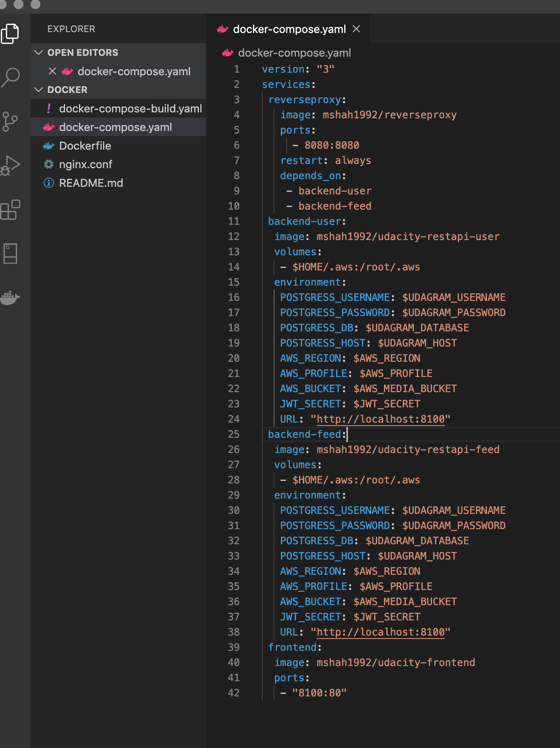Select the docker-compose.yaml editor tab
Viewport: 560px width, 748px height.
click(288, 29)
